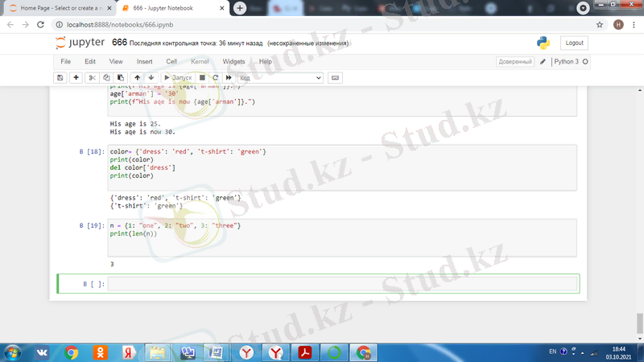The width and height of the screenshot is (644, 362).
Task: Click the empty active code cell input
Action: pyautogui.click(x=342, y=284)
